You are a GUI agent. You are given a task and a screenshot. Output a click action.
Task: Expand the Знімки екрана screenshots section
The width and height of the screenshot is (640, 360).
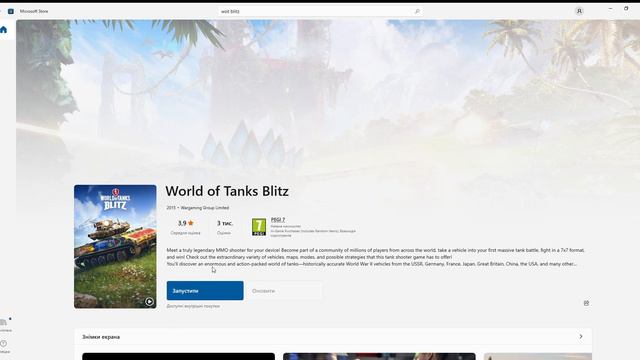(x=581, y=337)
